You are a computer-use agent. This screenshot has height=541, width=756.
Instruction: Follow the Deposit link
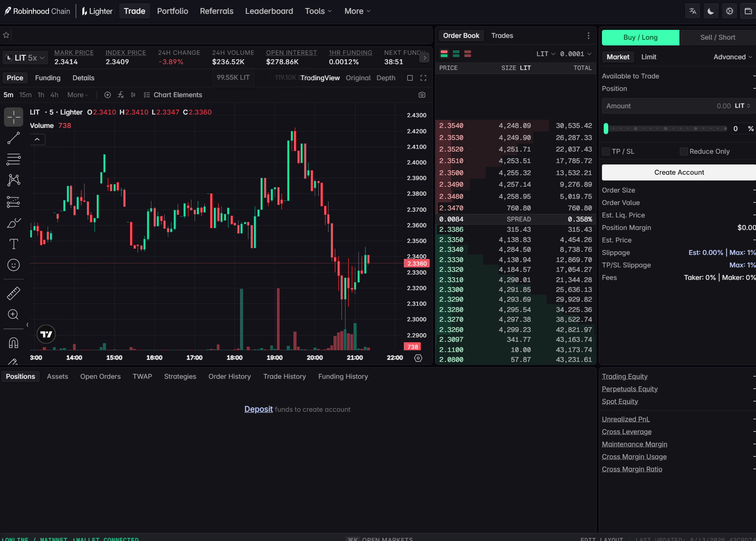pyautogui.click(x=258, y=409)
